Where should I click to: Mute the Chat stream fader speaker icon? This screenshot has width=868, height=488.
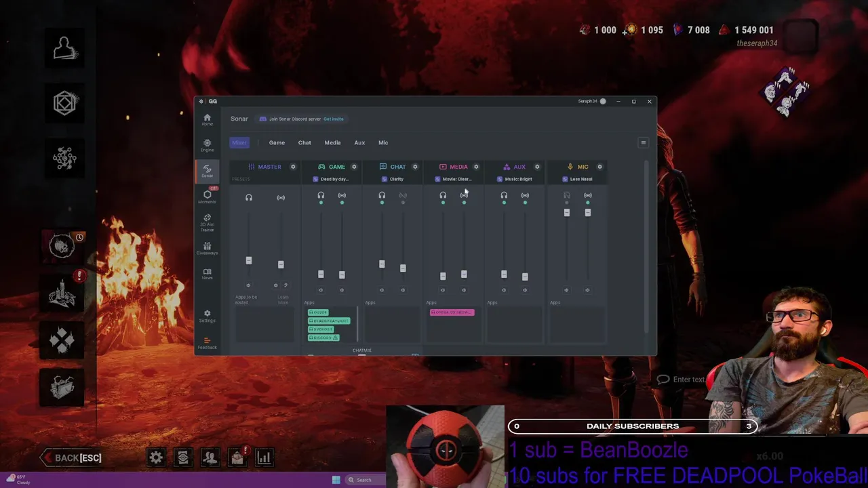[403, 290]
